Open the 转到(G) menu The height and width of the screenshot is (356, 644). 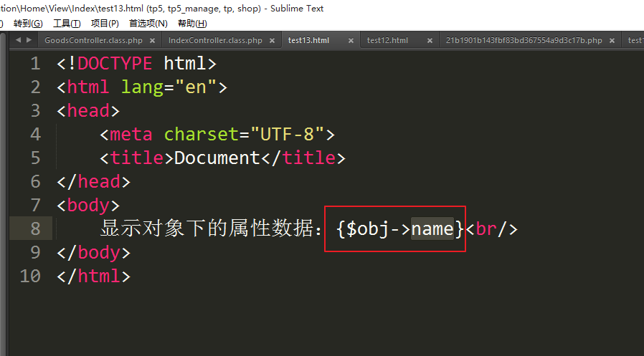[x=28, y=24]
